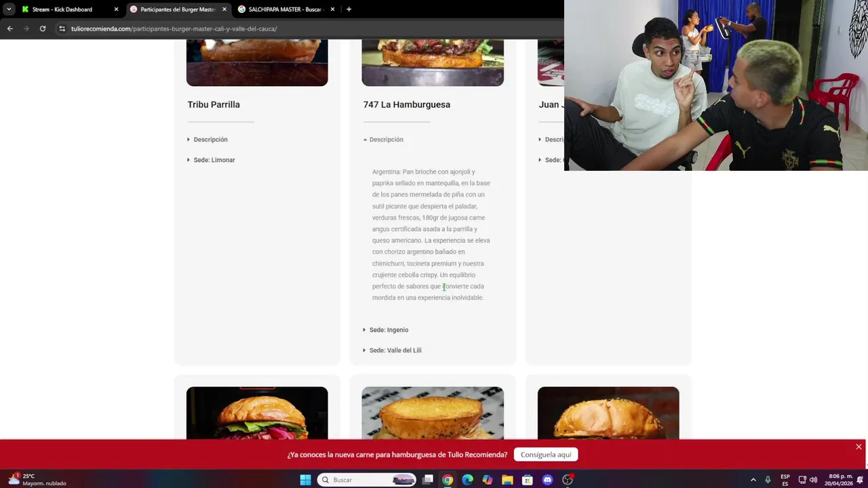868x488 pixels.
Task: Open the Tribu Parrilla burger image
Action: tap(257, 62)
